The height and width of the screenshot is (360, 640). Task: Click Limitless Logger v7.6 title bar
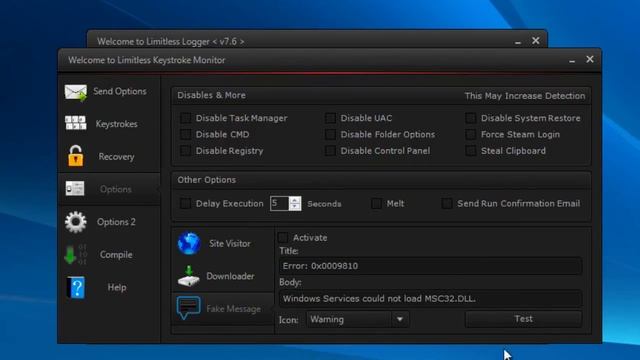pos(317,40)
